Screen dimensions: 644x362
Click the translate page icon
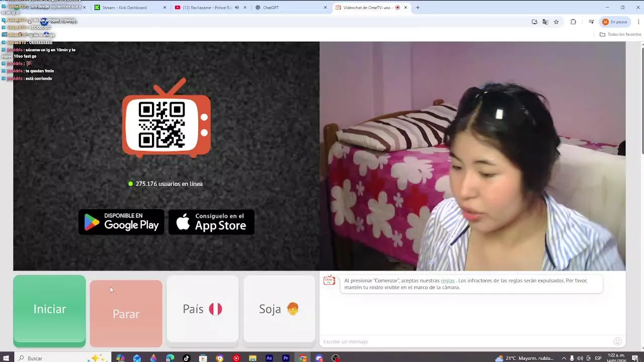pyautogui.click(x=545, y=22)
